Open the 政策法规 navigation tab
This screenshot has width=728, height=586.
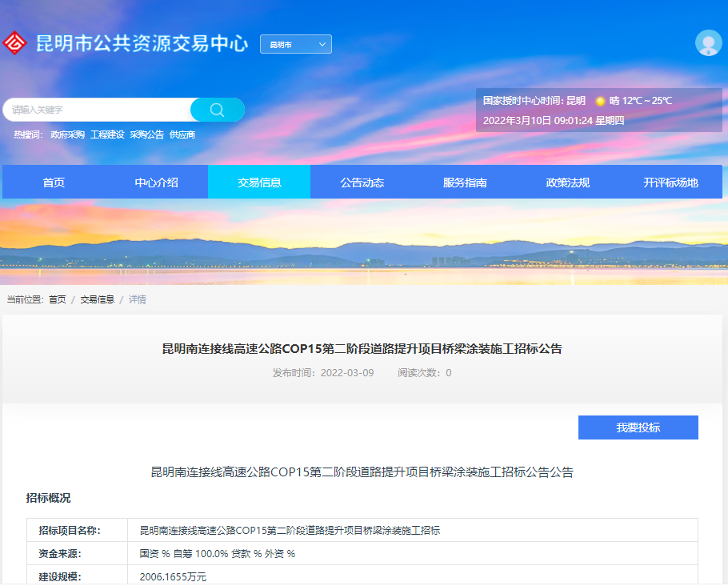click(567, 183)
